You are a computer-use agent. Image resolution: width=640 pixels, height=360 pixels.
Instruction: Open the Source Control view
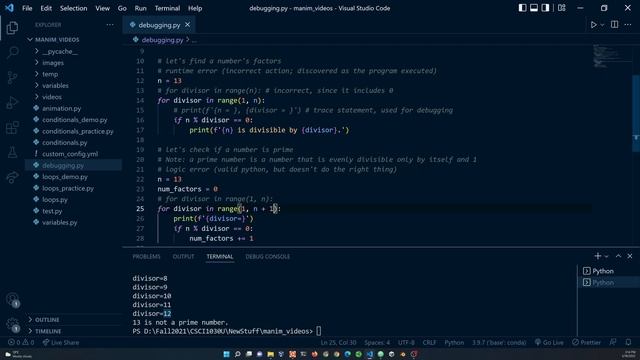[x=12, y=77]
